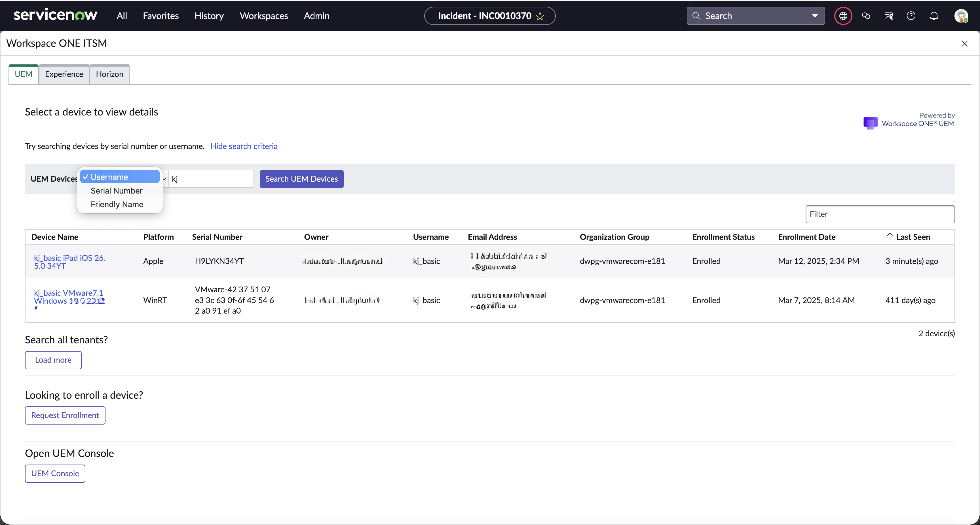
Task: Sort by Enrollment Status column header
Action: pos(723,237)
